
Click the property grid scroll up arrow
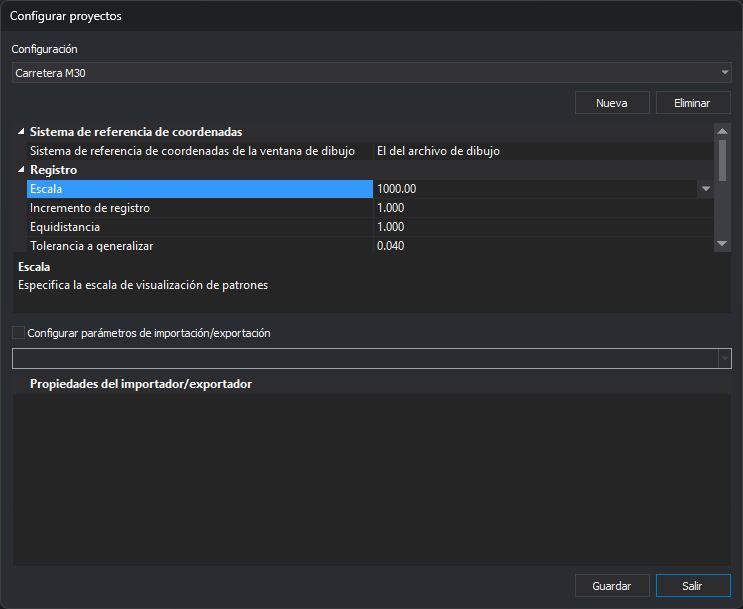point(722,131)
